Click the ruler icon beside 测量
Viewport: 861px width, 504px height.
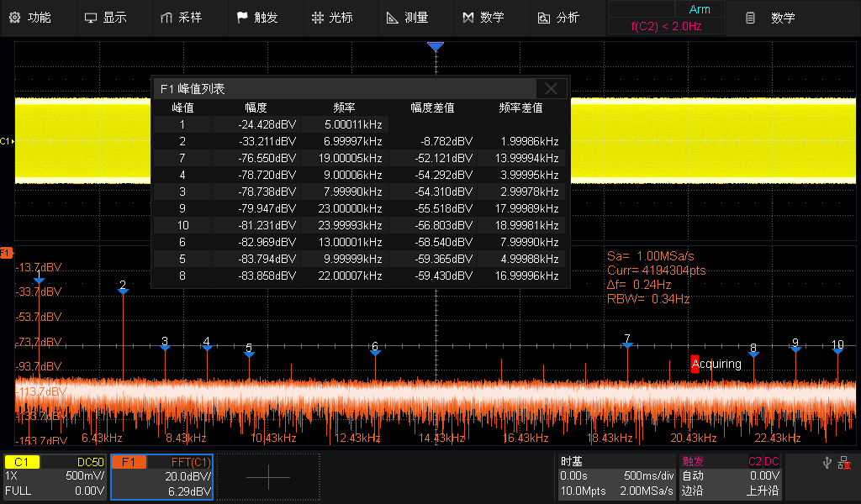[x=392, y=18]
